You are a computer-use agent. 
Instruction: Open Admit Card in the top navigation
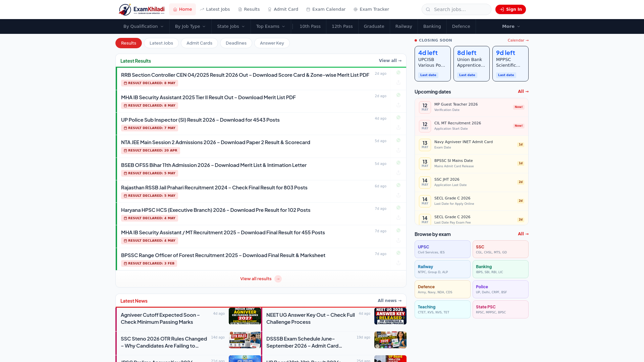point(283,9)
